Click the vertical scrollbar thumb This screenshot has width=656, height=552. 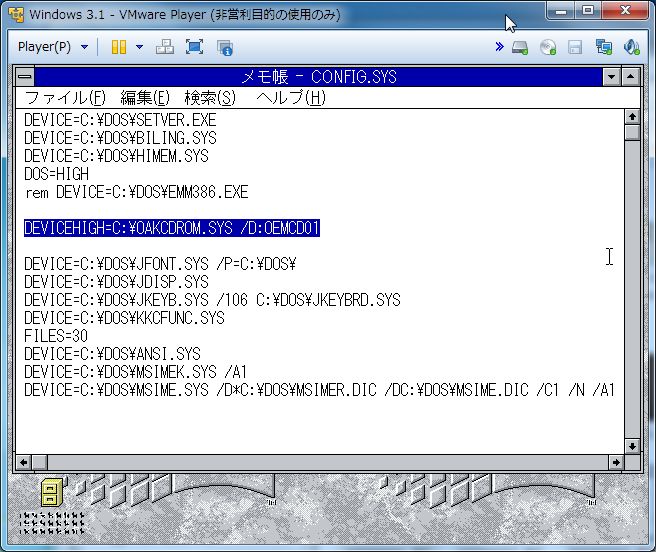click(x=632, y=133)
